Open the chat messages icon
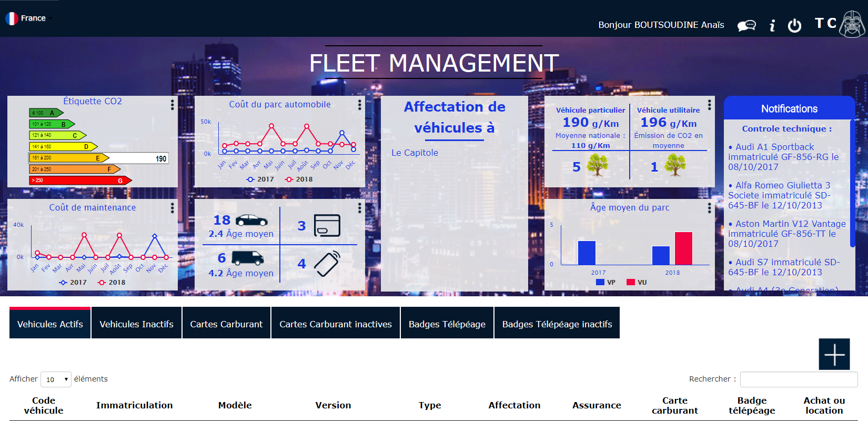This screenshot has height=421, width=868. 746,25
